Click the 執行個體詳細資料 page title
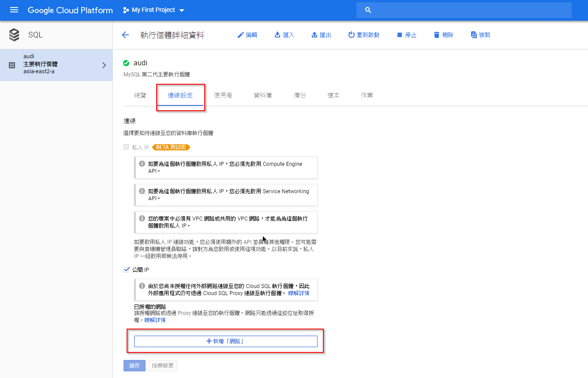Image resolution: width=588 pixels, height=378 pixels. click(172, 35)
